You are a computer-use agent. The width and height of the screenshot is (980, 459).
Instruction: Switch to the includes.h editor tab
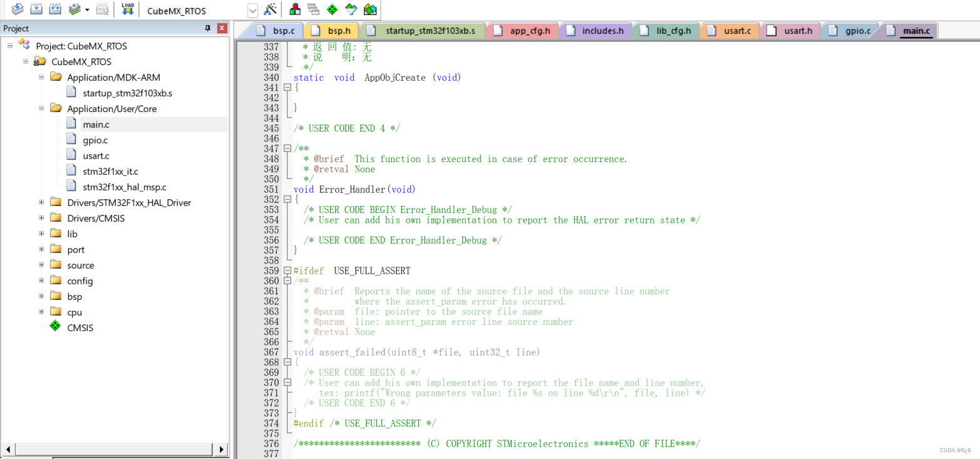click(595, 31)
